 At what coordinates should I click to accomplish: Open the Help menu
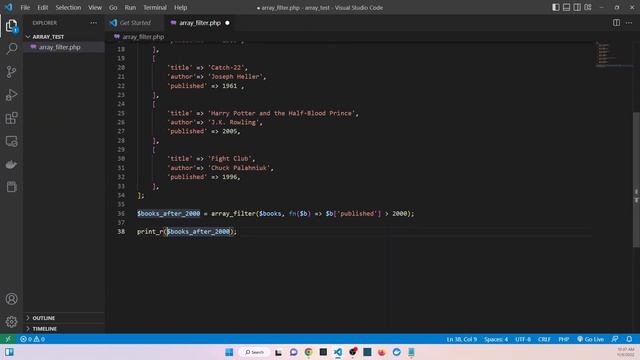tap(180, 7)
